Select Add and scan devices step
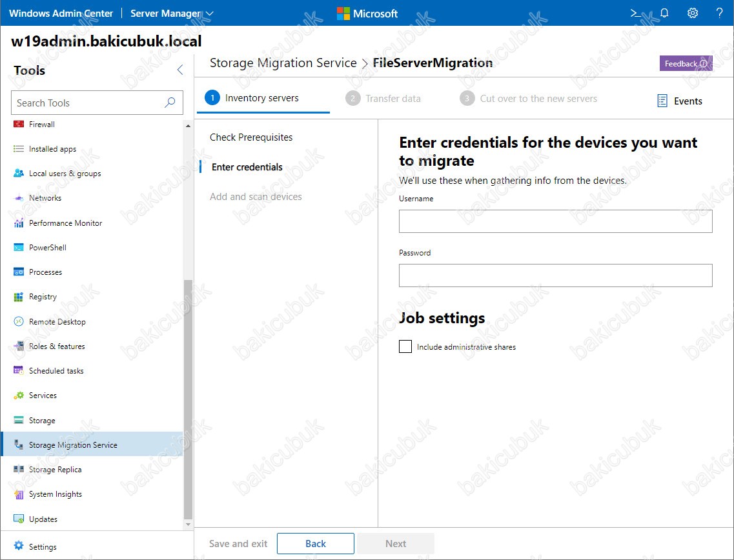Screen dimensions: 734x560 pos(256,197)
